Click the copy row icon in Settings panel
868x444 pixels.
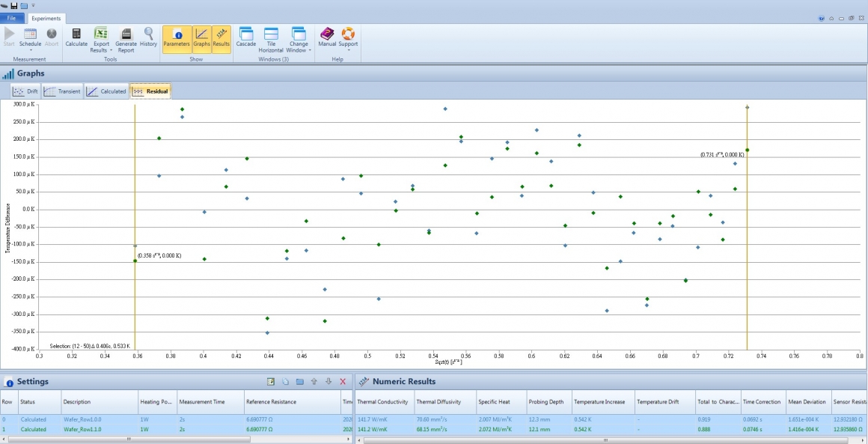tap(286, 381)
